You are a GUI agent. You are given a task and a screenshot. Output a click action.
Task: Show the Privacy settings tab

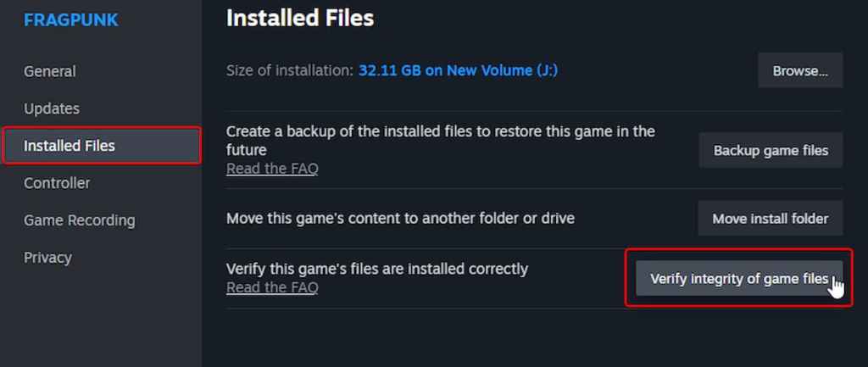point(47,258)
